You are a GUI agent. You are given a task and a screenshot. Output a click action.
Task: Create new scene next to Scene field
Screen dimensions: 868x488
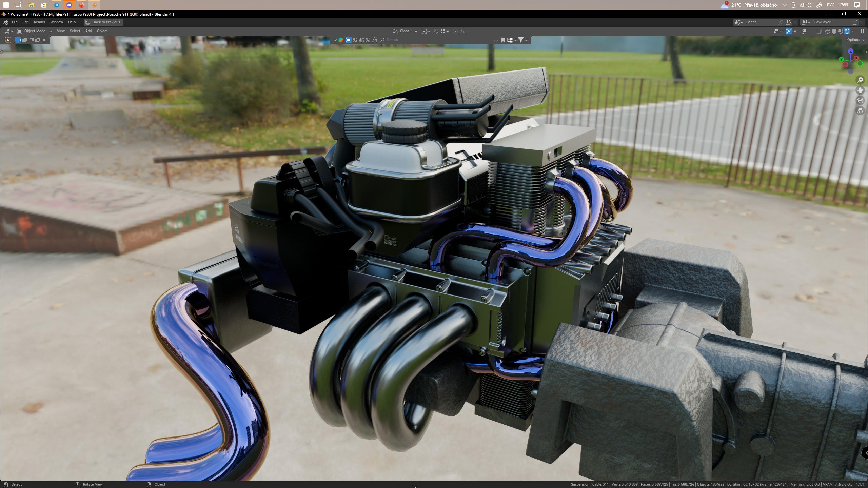788,22
